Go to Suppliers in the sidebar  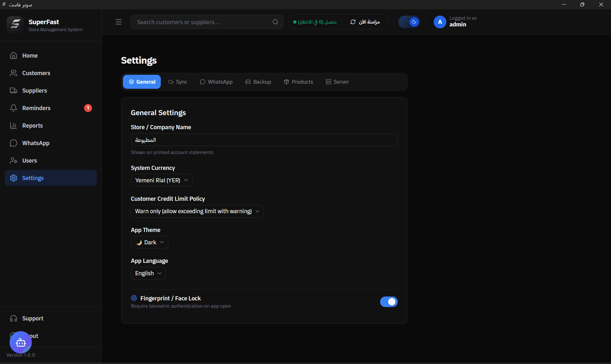[51, 90]
